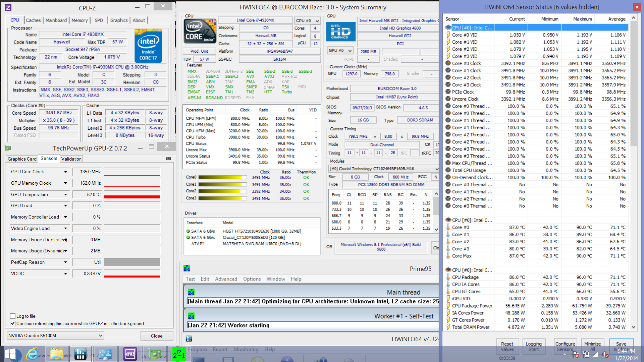Viewport: 644px width, 362px height.
Task: Click the battery power icon in system tray
Action: click(586, 354)
